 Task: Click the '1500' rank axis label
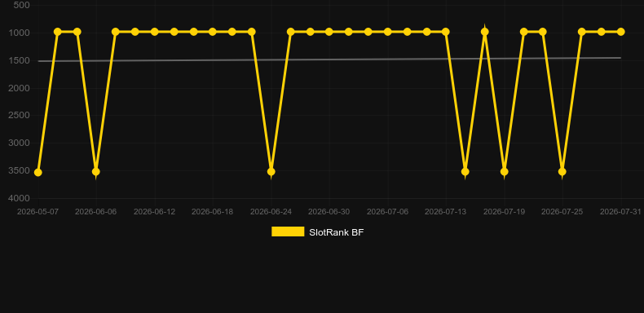click(19, 60)
